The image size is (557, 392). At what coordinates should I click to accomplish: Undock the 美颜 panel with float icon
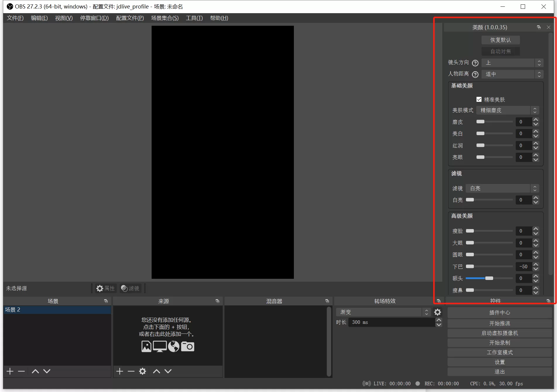point(539,27)
